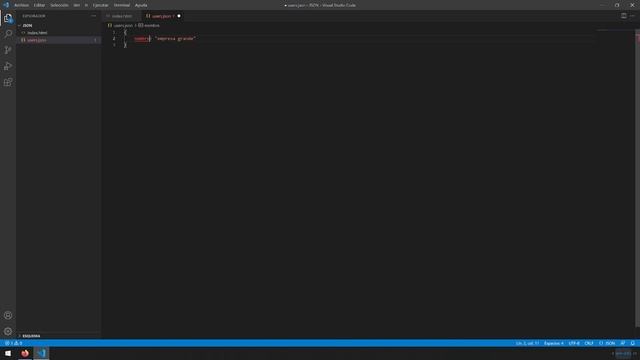
Task: Click the system tray clock
Action: [x=623, y=353]
